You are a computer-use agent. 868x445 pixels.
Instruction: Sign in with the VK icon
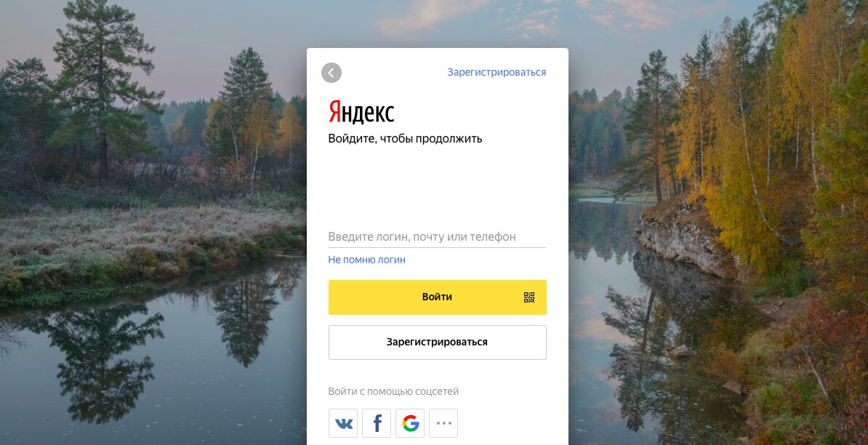pyautogui.click(x=343, y=423)
